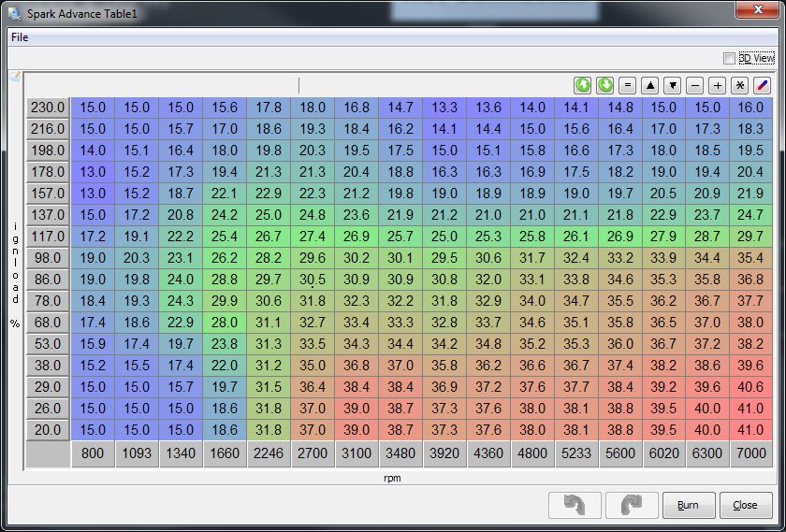Image resolution: width=786 pixels, height=532 pixels.
Task: Click the plus (add) icon
Action: click(718, 85)
